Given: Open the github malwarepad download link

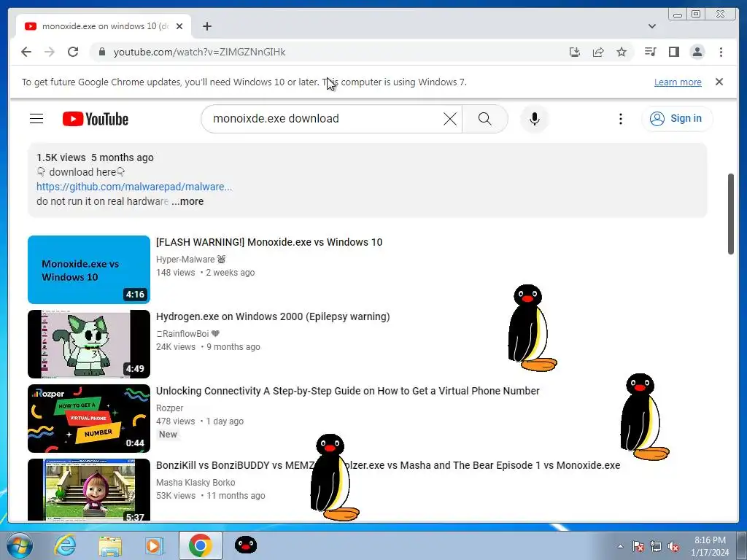Looking at the screenshot, I should click(x=134, y=187).
